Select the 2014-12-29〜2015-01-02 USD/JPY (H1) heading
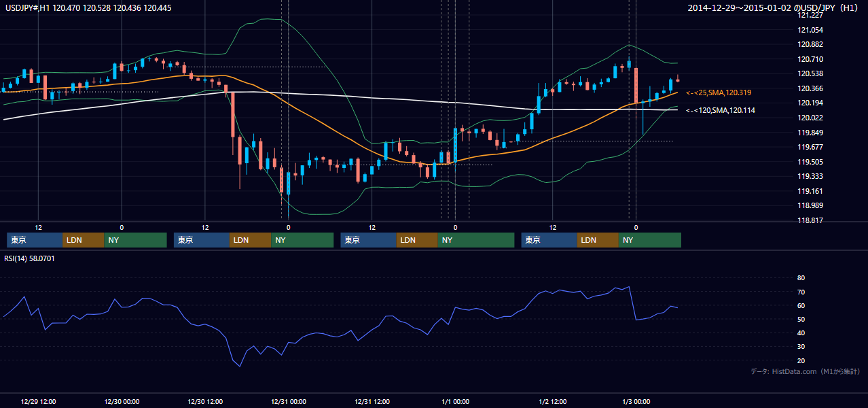 (x=774, y=7)
